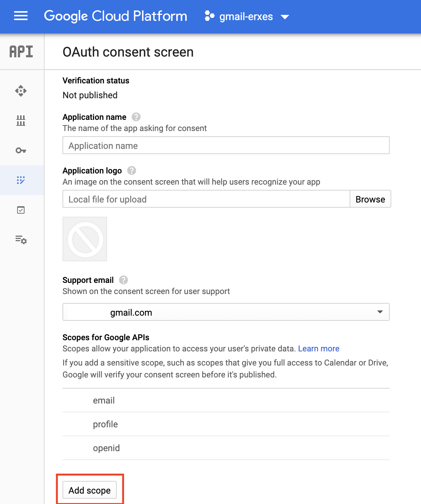Open the Domain verification checkbox icon
421x504 pixels.
21,210
